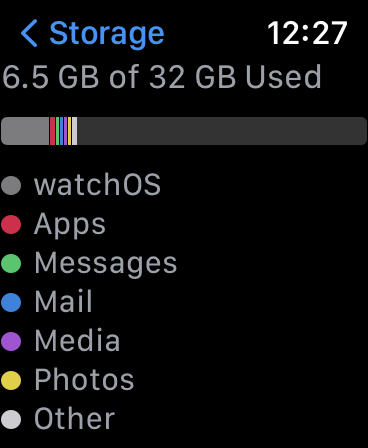The image size is (368, 448).
Task: Click the purple Media legend dot
Action: click(x=11, y=341)
